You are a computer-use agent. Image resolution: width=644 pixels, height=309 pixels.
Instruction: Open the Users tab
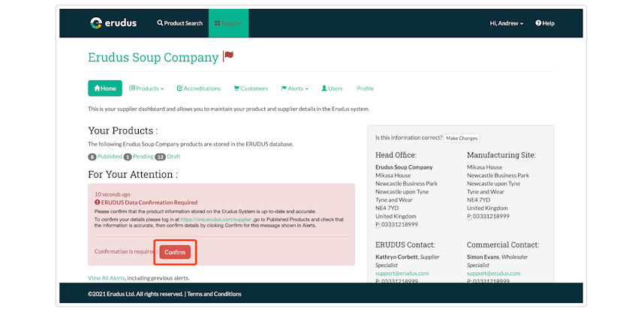(x=332, y=88)
